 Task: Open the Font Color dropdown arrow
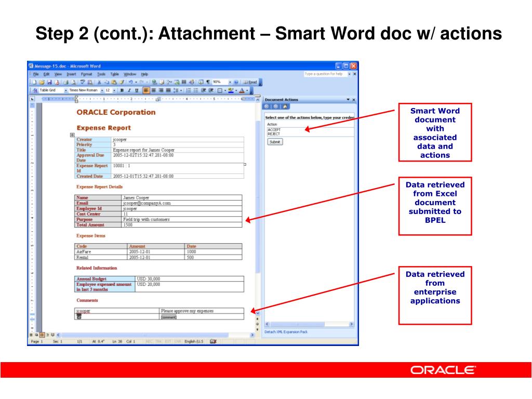247,90
